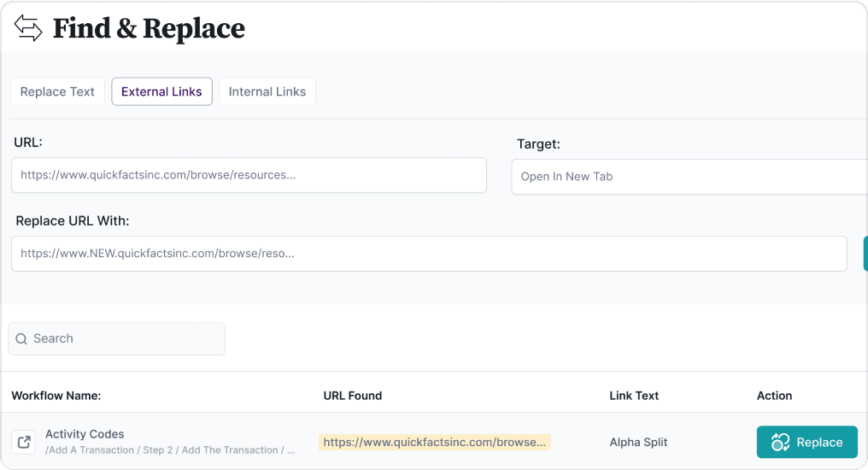Click the URL Found column header
Screen dimensions: 868x470
point(352,396)
